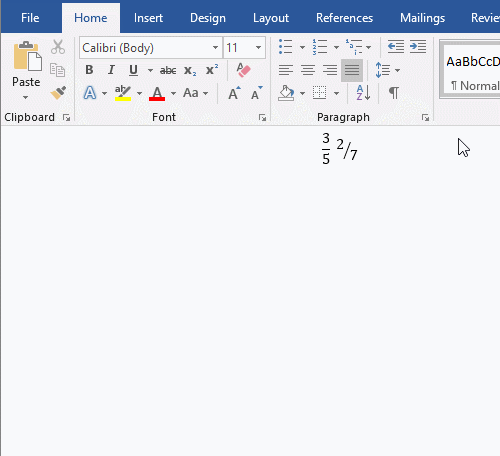Click the stacked fraction 3 over 5

326,148
